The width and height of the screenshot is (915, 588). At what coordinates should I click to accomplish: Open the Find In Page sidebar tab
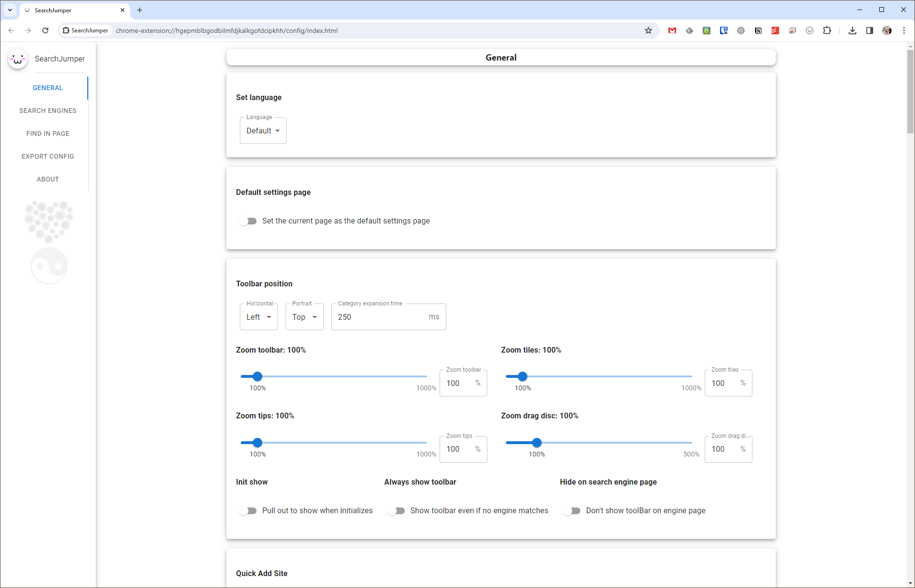(x=48, y=133)
